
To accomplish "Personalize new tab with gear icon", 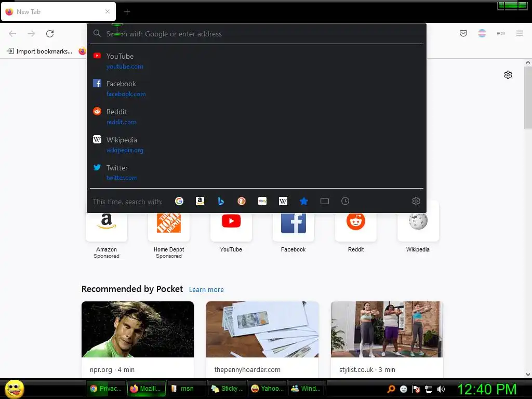I will (x=508, y=75).
